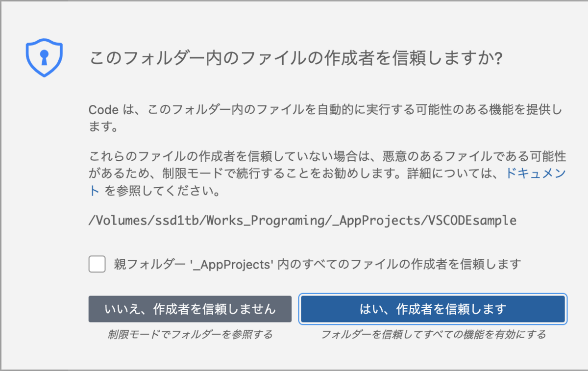588x371 pixels.
Task: Choose はい、作成者を信頼します button
Action: (x=433, y=309)
